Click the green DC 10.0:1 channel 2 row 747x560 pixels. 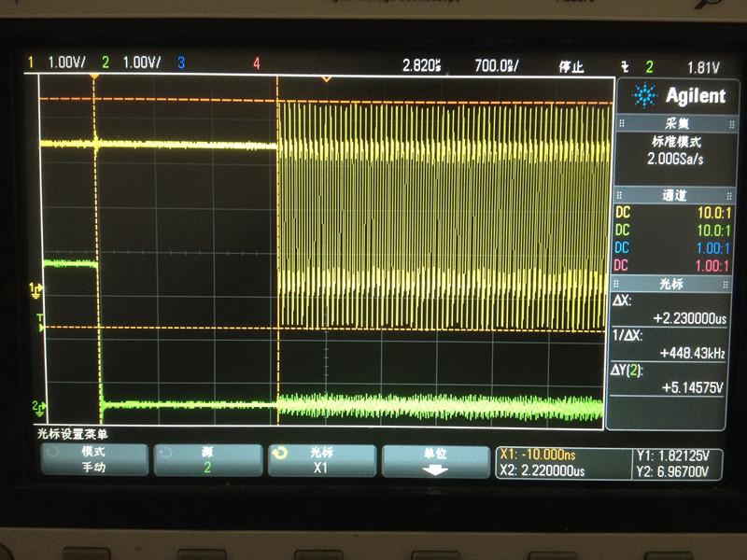tap(672, 231)
